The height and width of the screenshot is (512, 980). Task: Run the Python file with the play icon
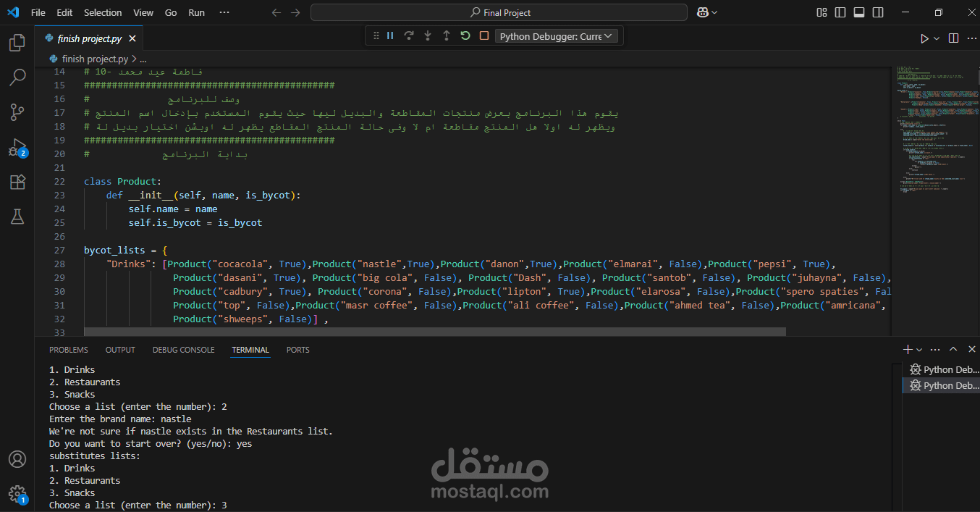click(924, 38)
